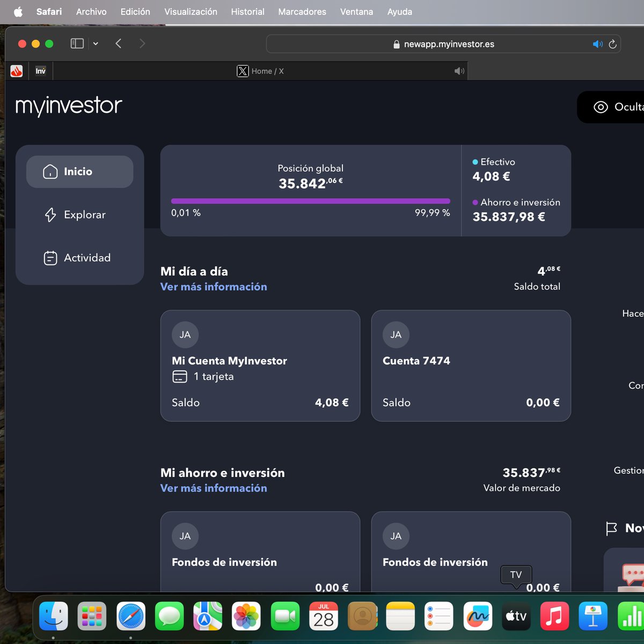The image size is (644, 644).
Task: Open FaceTime from the Dock
Action: (285, 616)
